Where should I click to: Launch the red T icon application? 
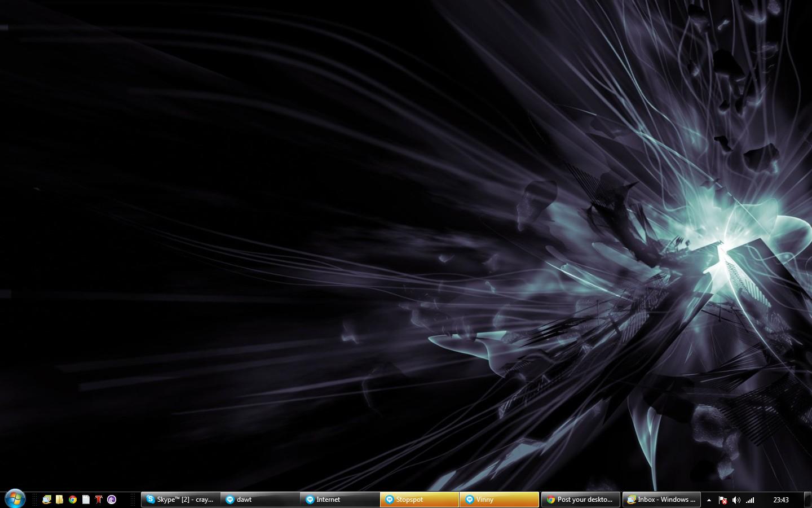pyautogui.click(x=99, y=500)
